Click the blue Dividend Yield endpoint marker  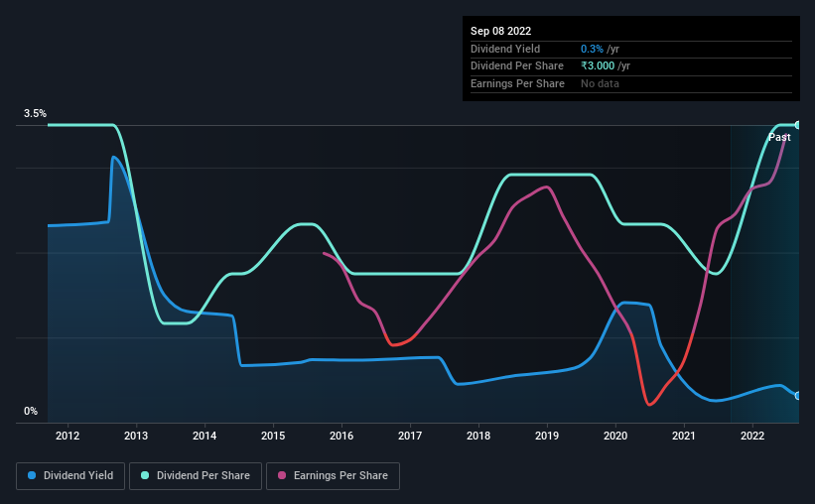(798, 396)
